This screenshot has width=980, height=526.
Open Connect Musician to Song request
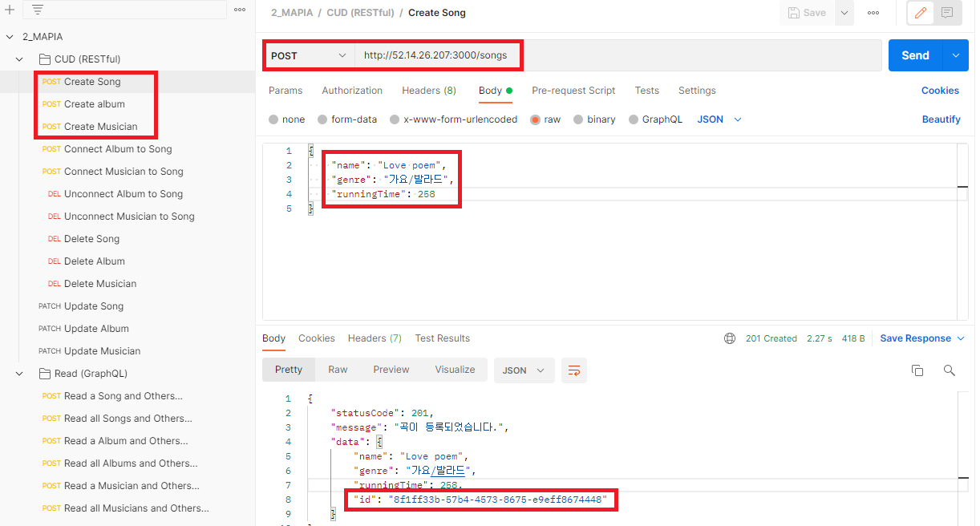(124, 172)
